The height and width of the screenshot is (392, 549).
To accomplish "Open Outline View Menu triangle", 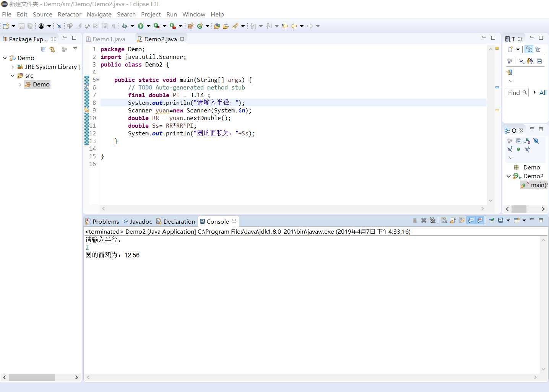I will [510, 158].
